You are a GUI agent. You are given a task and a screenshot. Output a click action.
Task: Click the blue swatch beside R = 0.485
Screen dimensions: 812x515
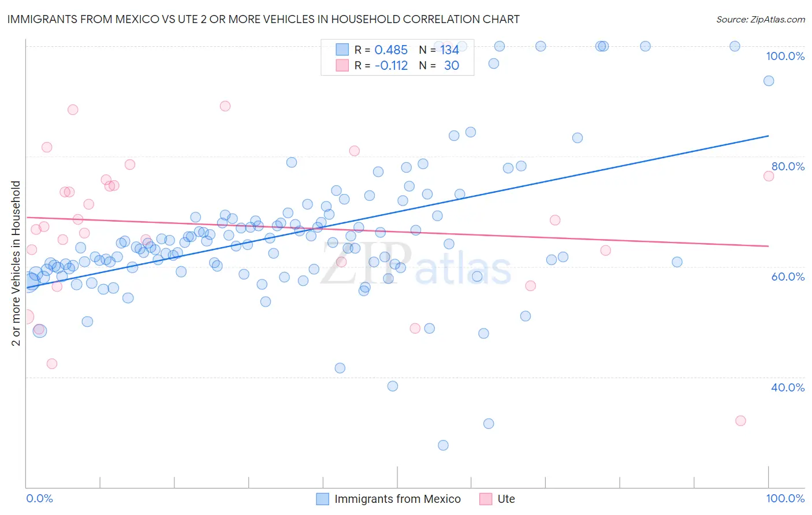click(x=342, y=50)
